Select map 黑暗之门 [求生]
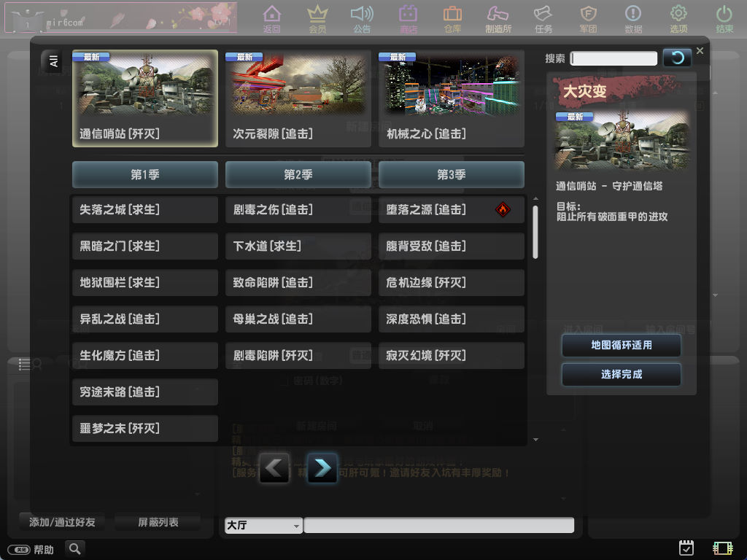This screenshot has height=560, width=747. (x=145, y=246)
